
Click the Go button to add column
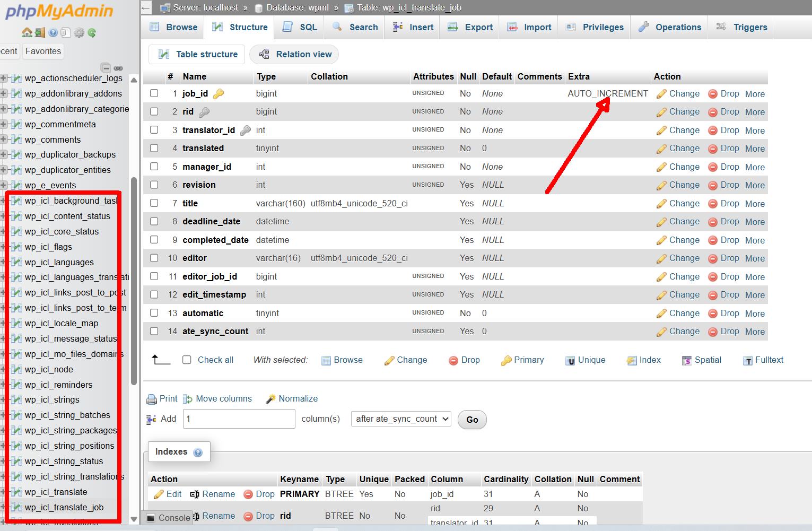472,419
